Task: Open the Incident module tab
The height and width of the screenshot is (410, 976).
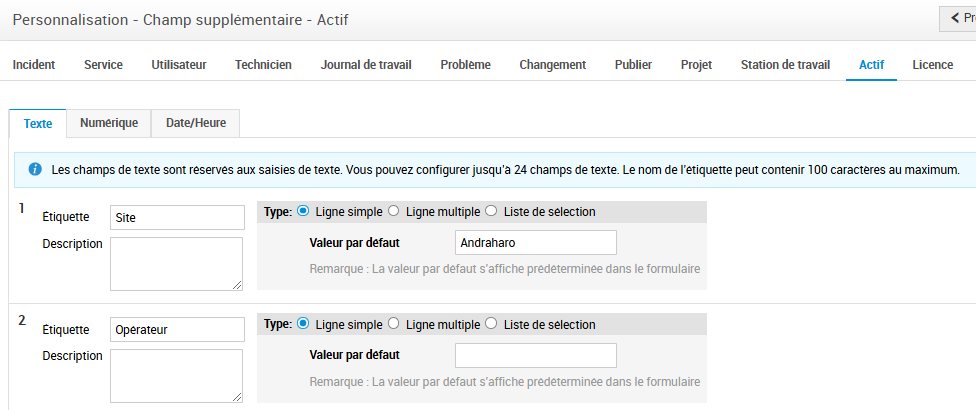Action: click(34, 65)
